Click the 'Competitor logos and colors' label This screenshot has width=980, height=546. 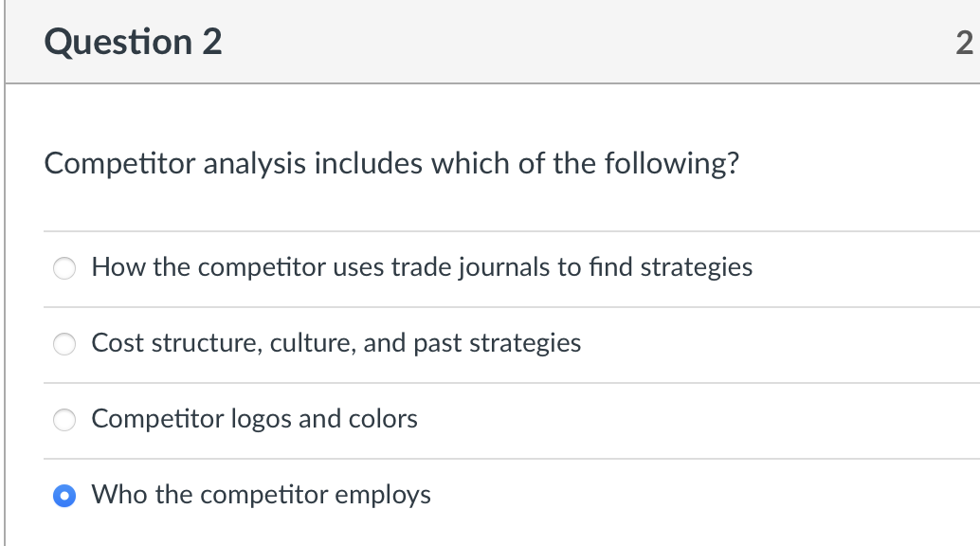[x=254, y=419]
